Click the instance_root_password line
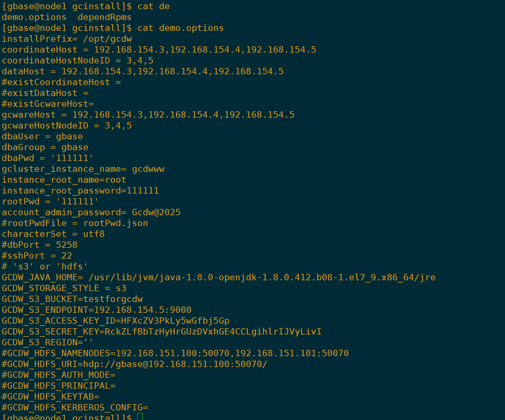The width and height of the screenshot is (505, 420). (x=80, y=191)
